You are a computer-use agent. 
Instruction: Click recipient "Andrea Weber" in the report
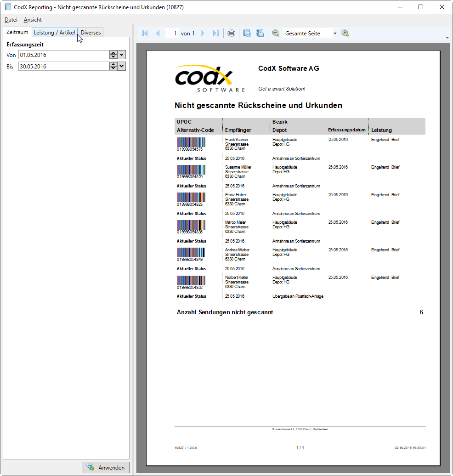(x=237, y=250)
